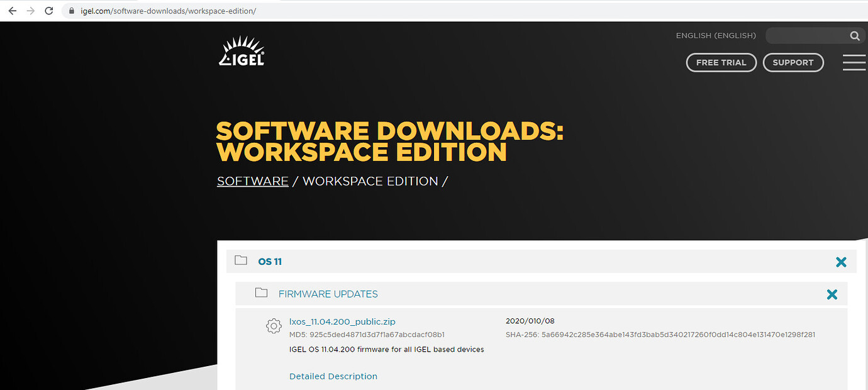Open the English language selector

click(x=716, y=36)
